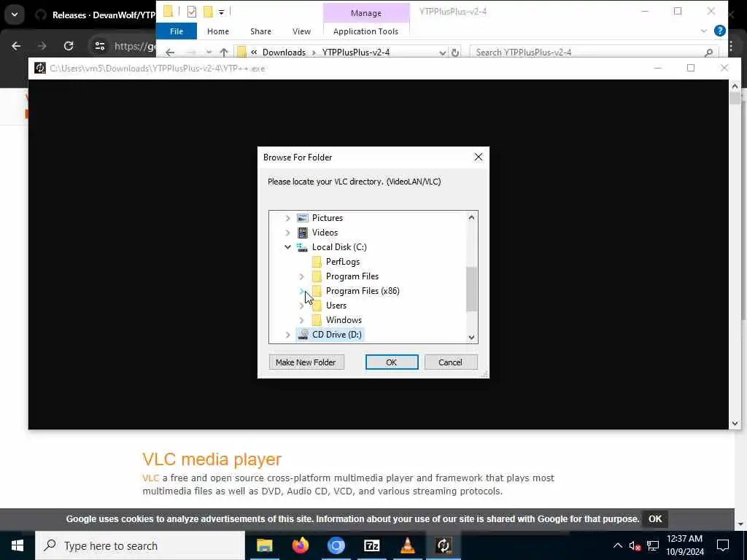Open browser tab search dropdown

(15, 15)
